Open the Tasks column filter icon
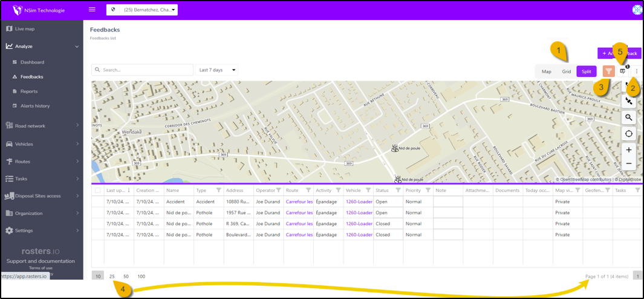644x299 pixels. click(638, 191)
